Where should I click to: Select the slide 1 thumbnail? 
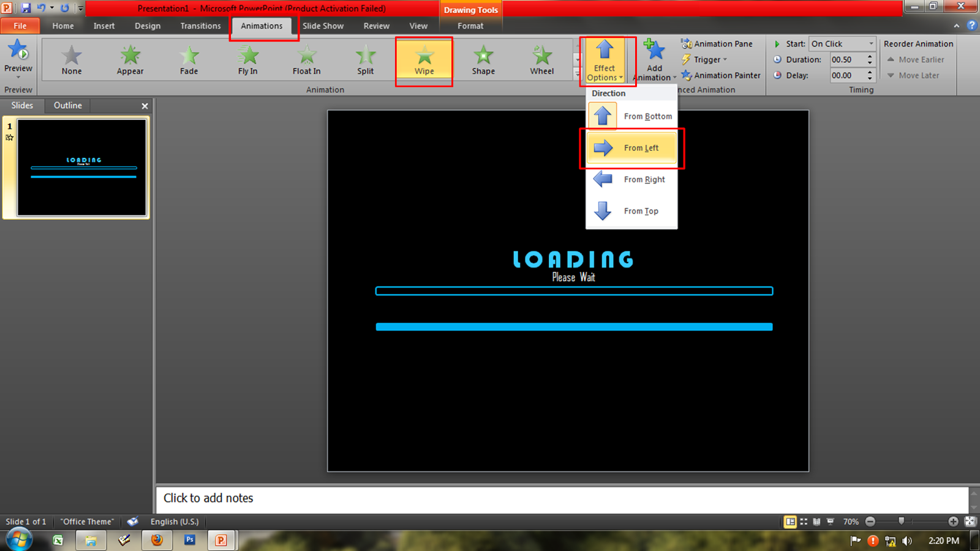click(82, 168)
